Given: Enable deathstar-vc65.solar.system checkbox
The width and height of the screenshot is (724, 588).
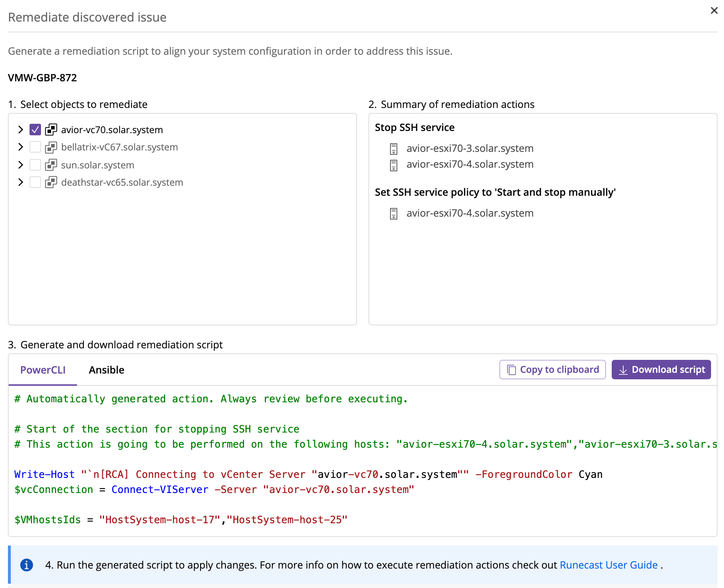Looking at the screenshot, I should (x=35, y=182).
